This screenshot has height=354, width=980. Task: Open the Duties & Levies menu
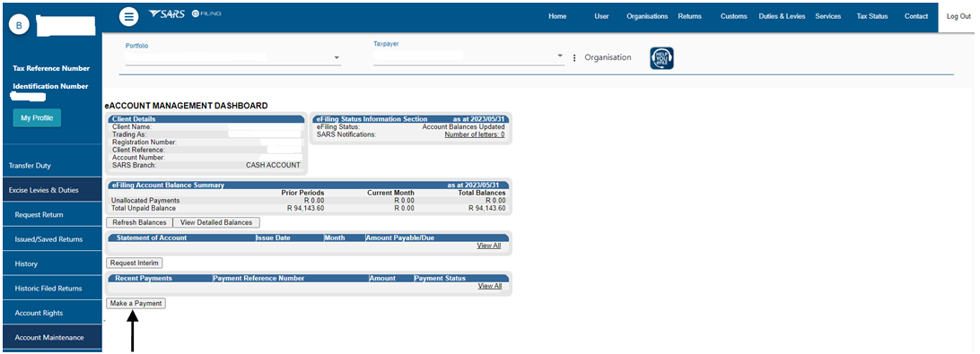point(782,16)
